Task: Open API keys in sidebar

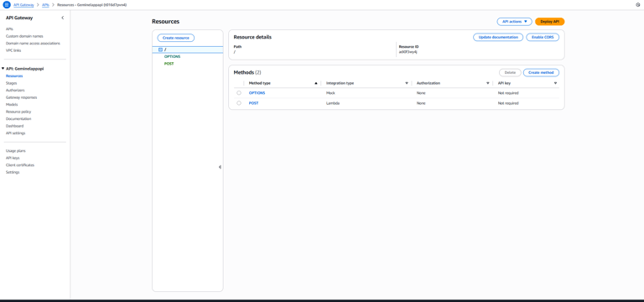Action: click(x=13, y=158)
